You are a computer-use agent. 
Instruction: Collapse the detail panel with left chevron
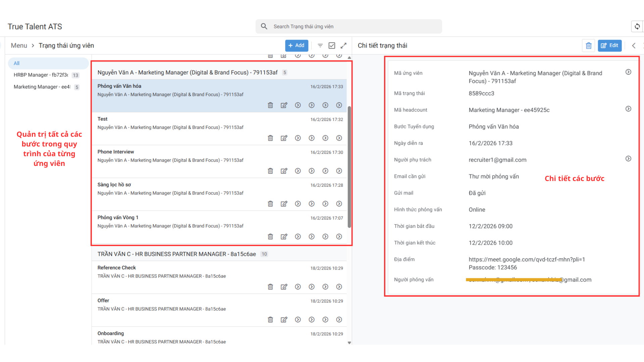click(x=634, y=46)
